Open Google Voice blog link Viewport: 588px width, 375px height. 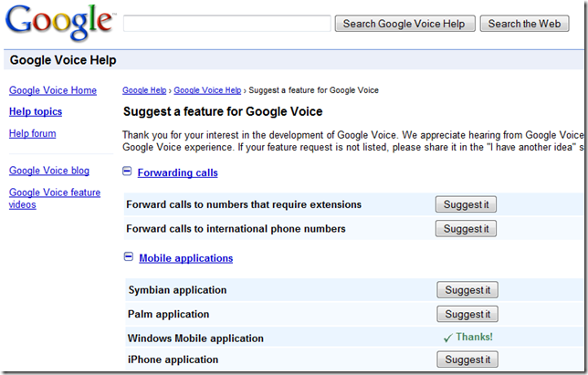49,171
